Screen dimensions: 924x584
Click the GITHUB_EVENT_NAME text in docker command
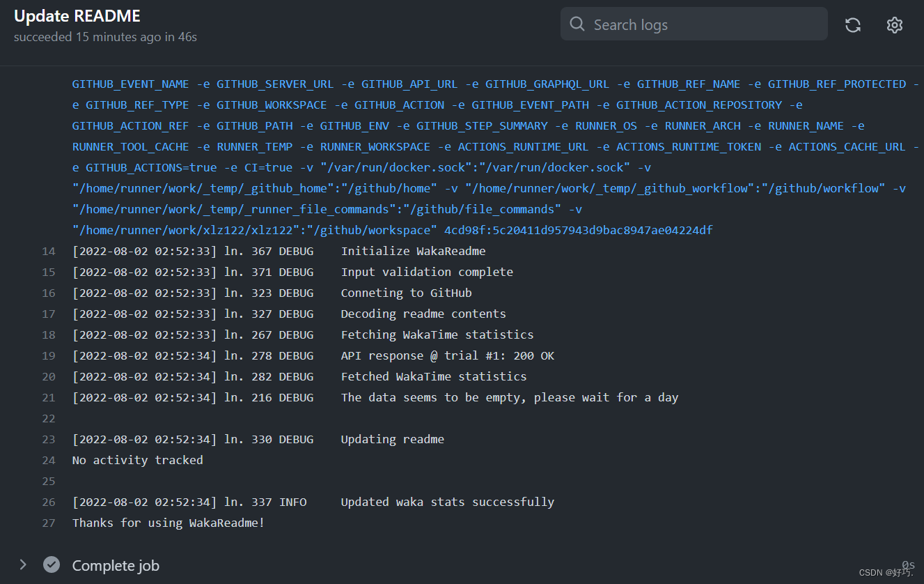(130, 84)
